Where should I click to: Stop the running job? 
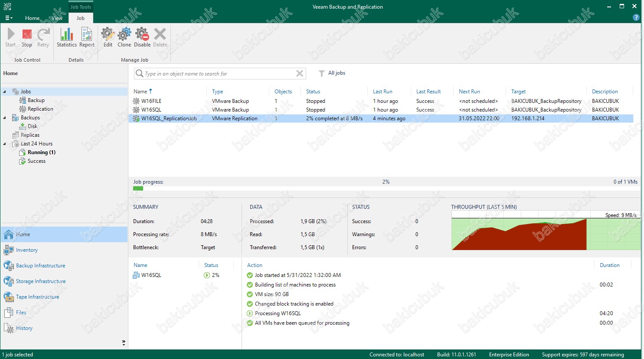point(27,37)
